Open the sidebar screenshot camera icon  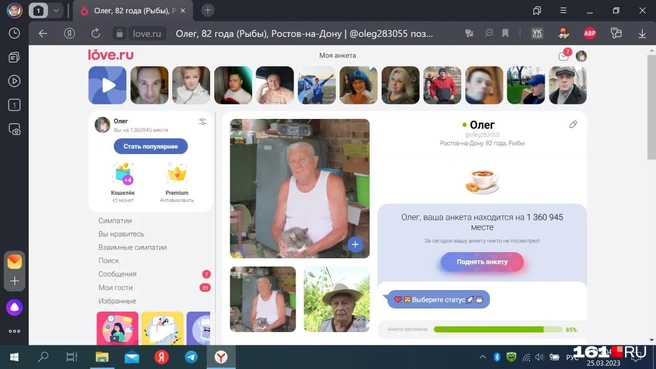tap(14, 129)
